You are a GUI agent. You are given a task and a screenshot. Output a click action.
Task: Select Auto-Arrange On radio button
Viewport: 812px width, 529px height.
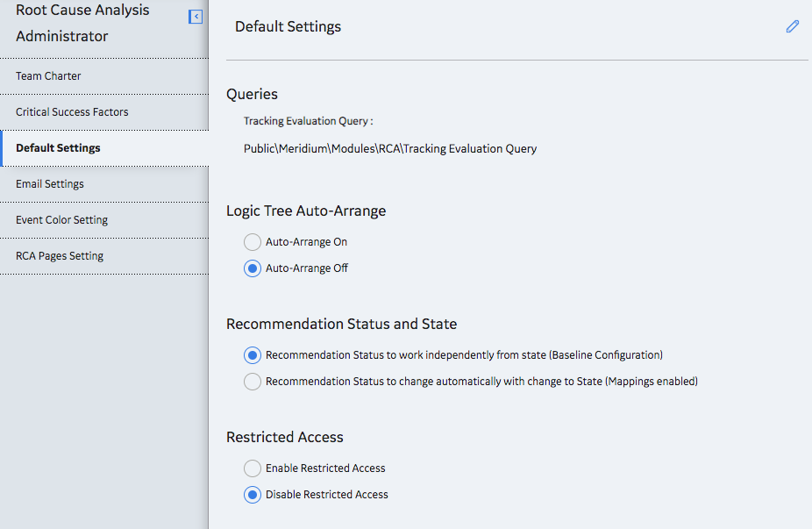pyautogui.click(x=253, y=242)
